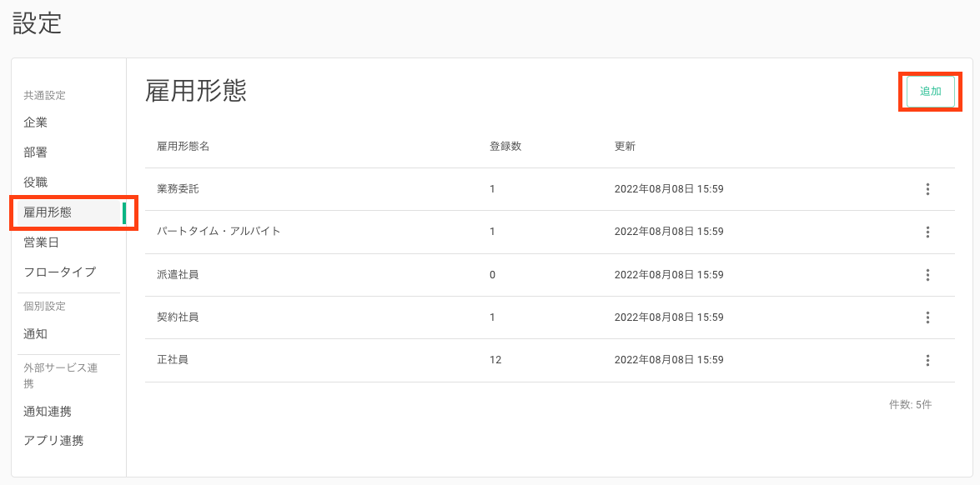The height and width of the screenshot is (485, 980).
Task: Click the 追加 button
Action: point(930,92)
